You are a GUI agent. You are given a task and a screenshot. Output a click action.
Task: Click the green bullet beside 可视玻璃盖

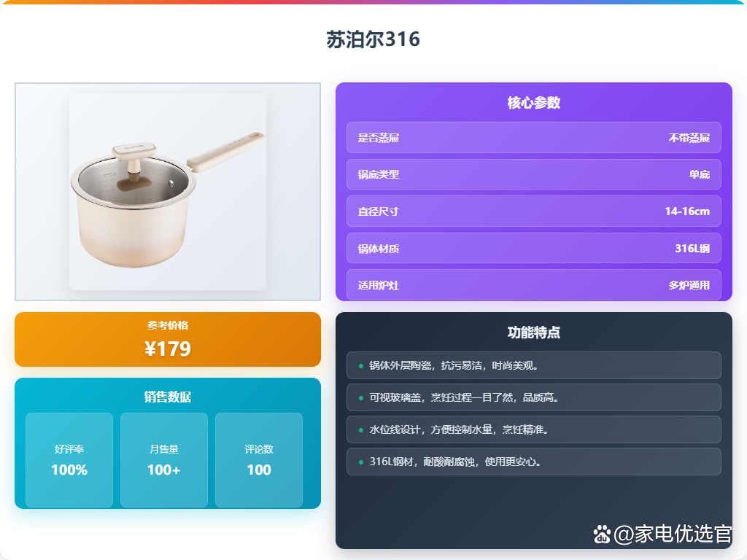(360, 398)
